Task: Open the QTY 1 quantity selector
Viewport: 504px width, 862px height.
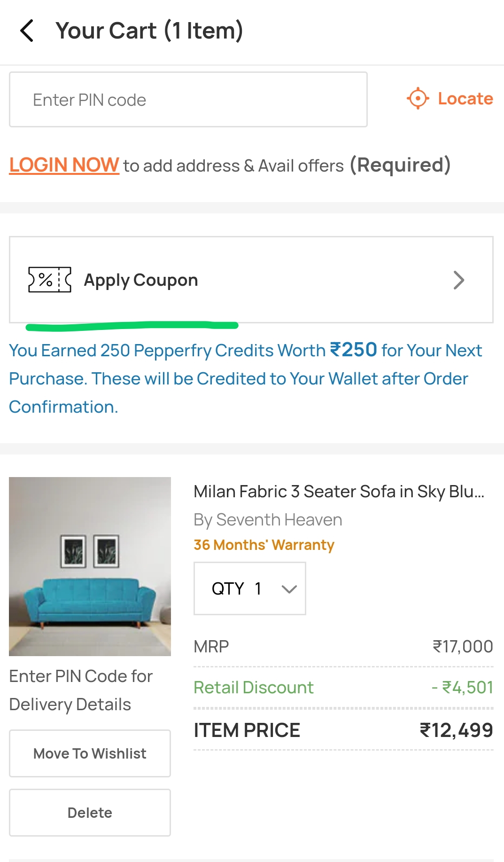Action: pyautogui.click(x=250, y=588)
